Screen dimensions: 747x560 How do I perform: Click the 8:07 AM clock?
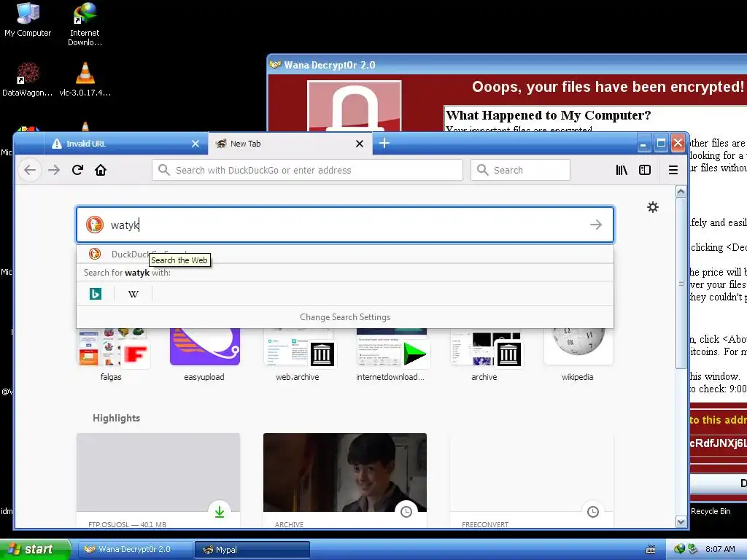click(720, 549)
